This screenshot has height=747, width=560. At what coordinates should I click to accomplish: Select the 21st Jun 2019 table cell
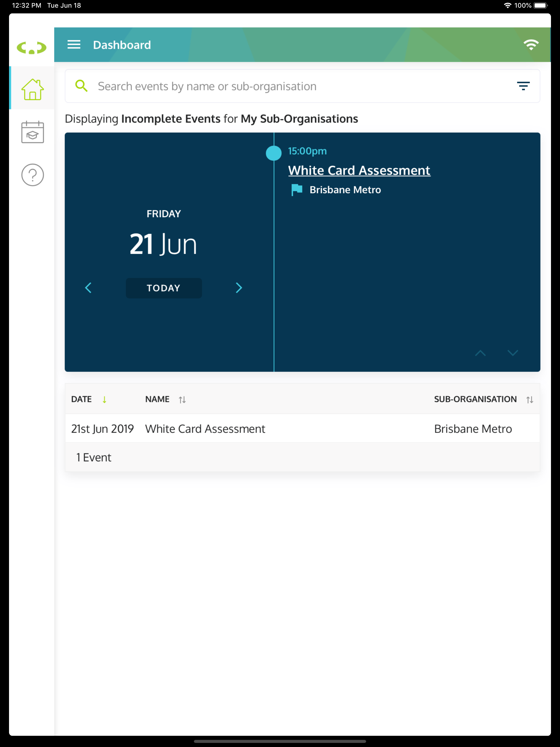pos(102,428)
